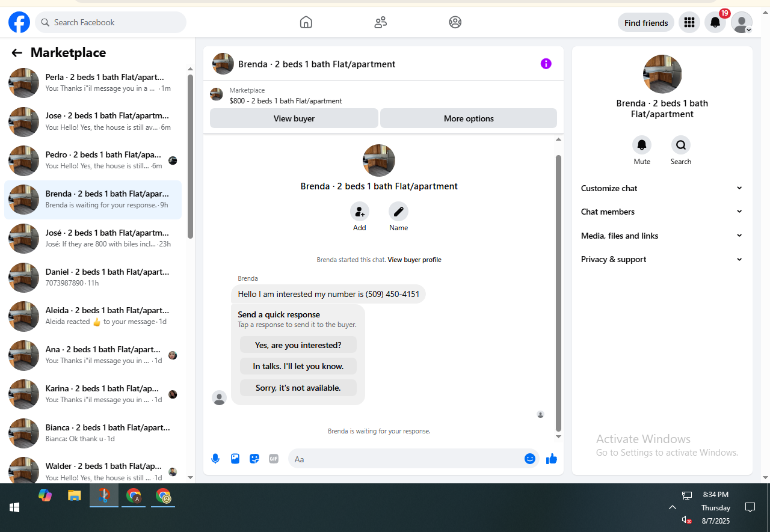
Task: Click the Search Facebook field
Action: 111,23
